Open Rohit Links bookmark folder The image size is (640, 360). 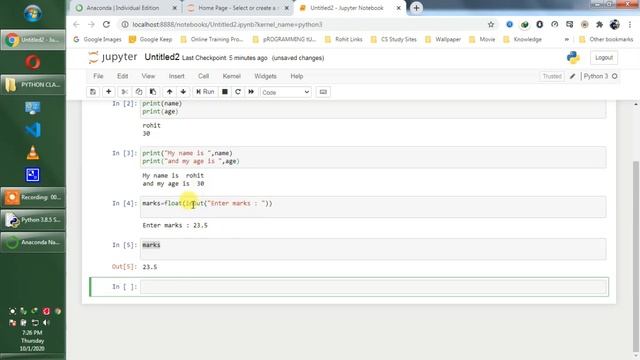[344, 40]
